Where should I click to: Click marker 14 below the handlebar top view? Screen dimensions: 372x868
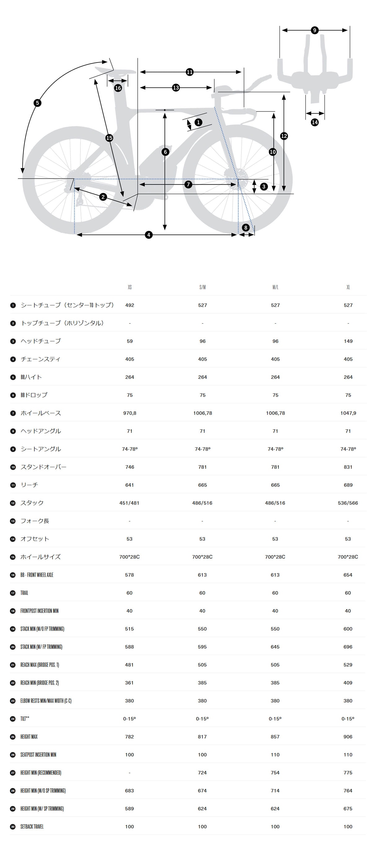(x=314, y=122)
